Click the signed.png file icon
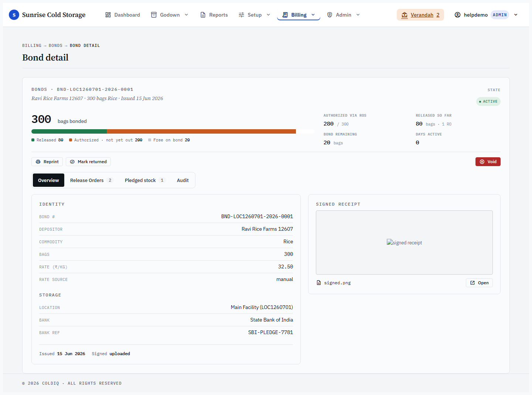 click(319, 283)
